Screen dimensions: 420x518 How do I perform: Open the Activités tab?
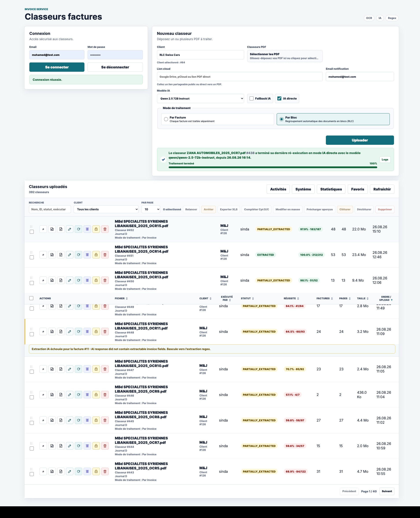(278, 189)
